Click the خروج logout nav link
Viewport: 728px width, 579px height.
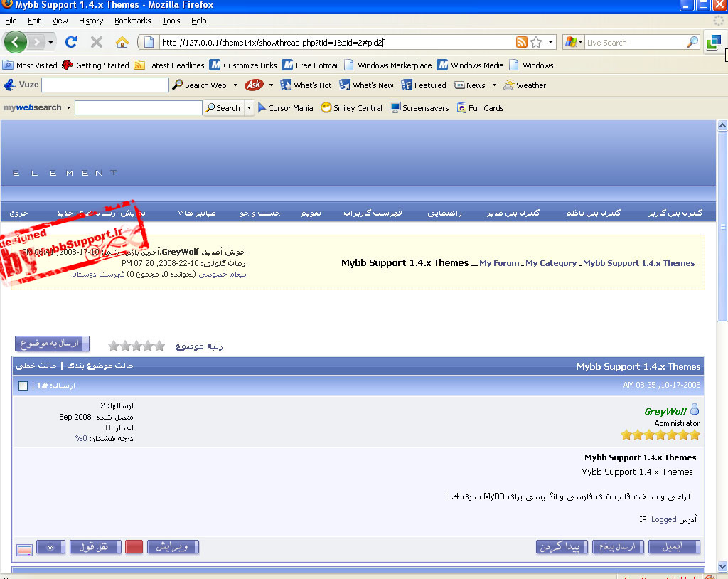click(19, 213)
